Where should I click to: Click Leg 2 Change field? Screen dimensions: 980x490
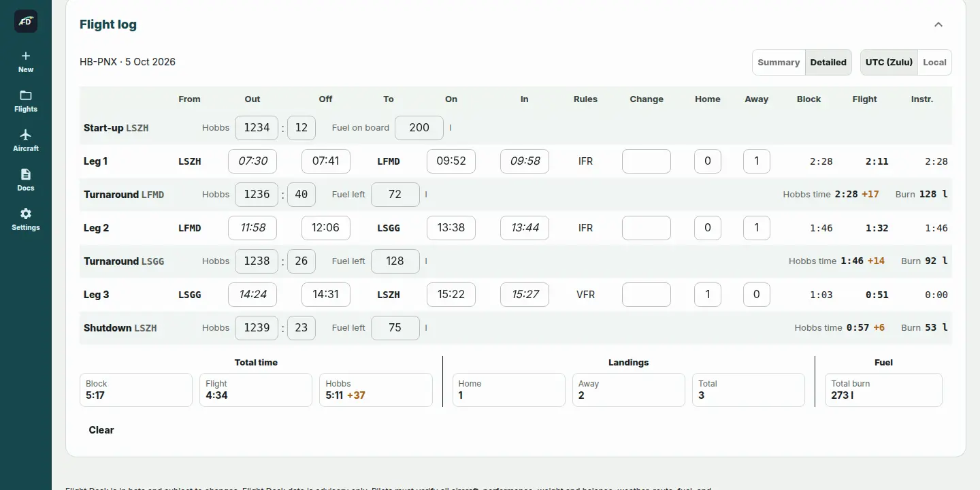647,228
